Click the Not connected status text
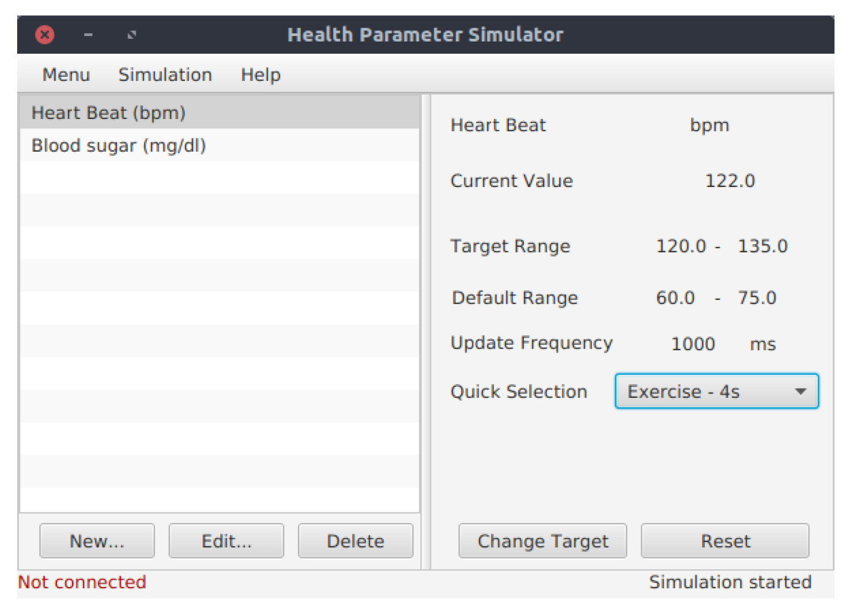This screenshot has width=850, height=616. [82, 582]
